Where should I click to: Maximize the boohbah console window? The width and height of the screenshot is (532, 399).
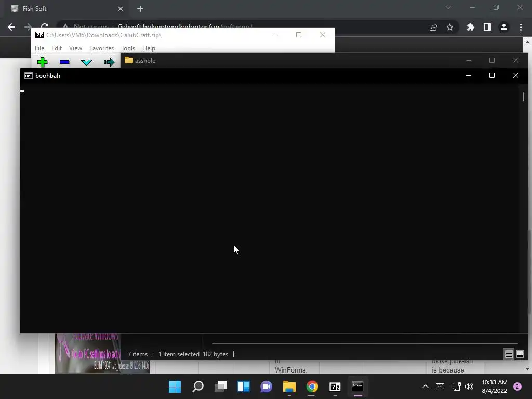coord(492,75)
